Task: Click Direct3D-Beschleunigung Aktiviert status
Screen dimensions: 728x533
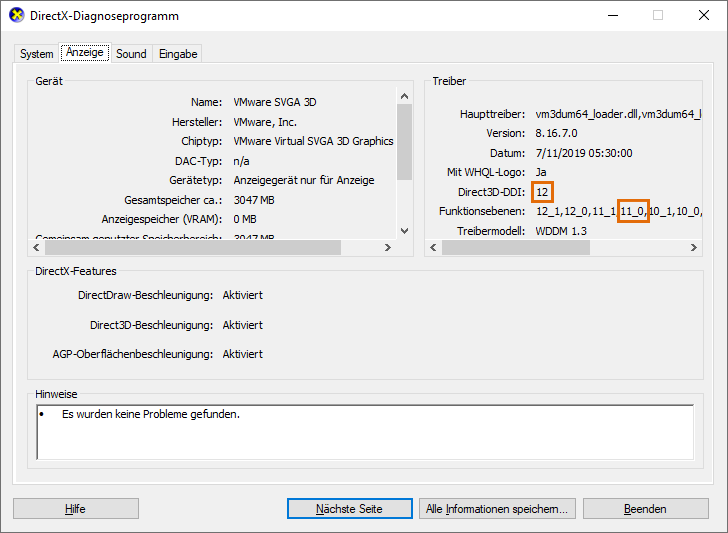Action: [x=242, y=325]
